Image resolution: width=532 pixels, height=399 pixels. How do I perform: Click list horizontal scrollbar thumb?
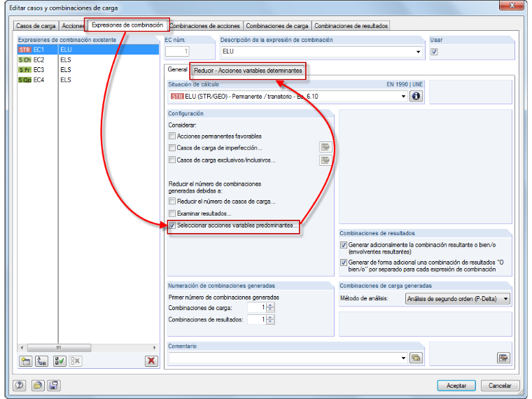tap(59, 348)
